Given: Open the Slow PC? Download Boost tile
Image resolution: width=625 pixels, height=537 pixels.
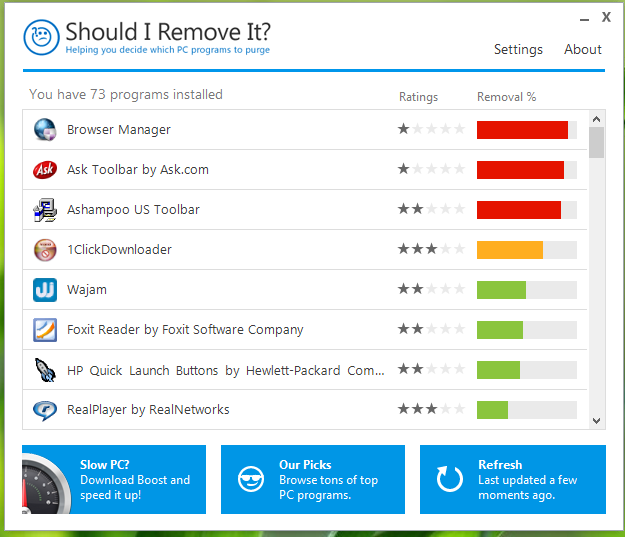Looking at the screenshot, I should [114, 479].
